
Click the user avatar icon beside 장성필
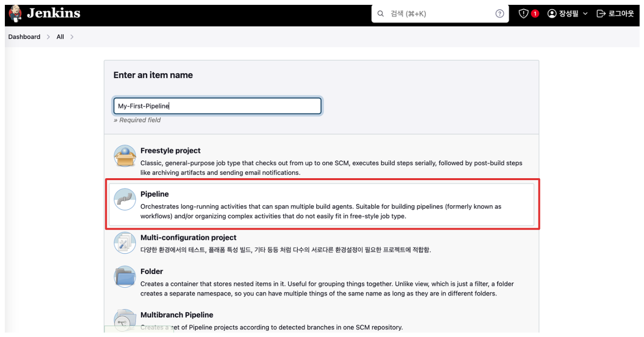point(552,14)
